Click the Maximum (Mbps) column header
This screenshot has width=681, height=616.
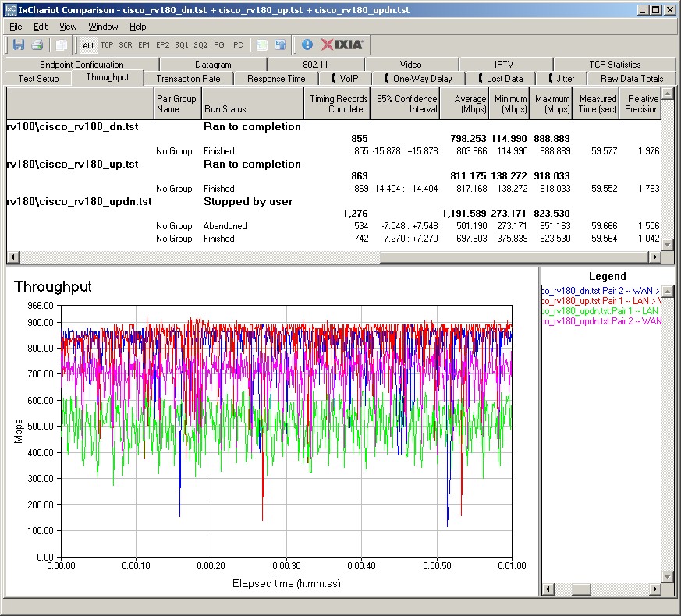pyautogui.click(x=551, y=104)
